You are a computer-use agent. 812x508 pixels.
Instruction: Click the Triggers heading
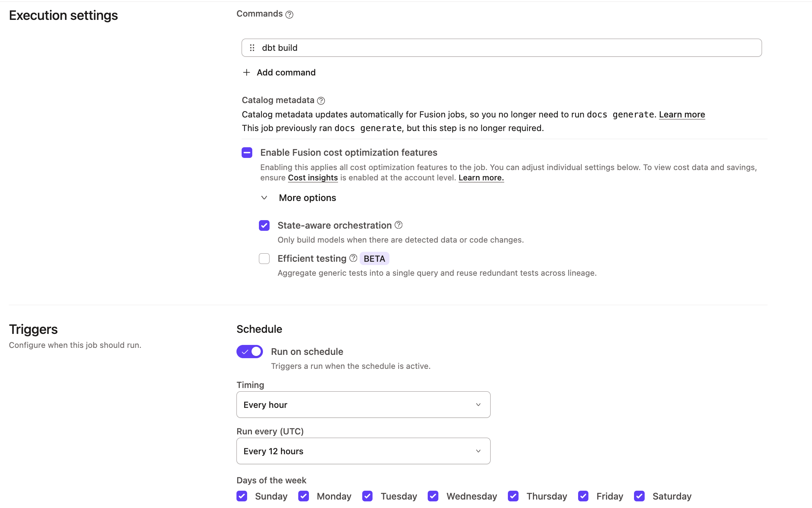click(x=33, y=329)
